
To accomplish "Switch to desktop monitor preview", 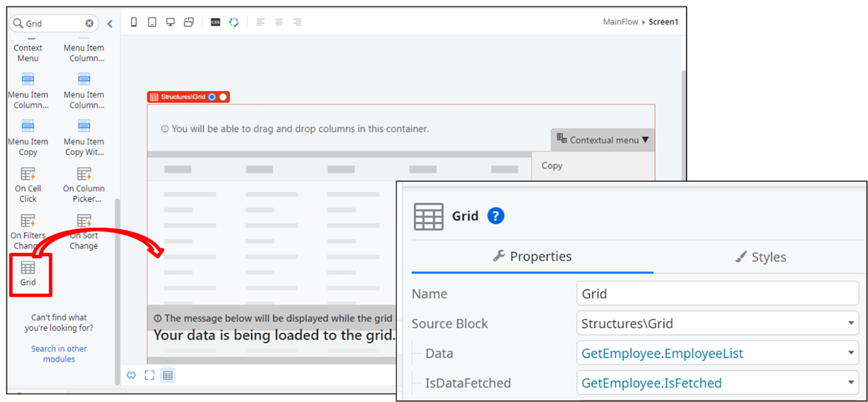I will coord(170,22).
